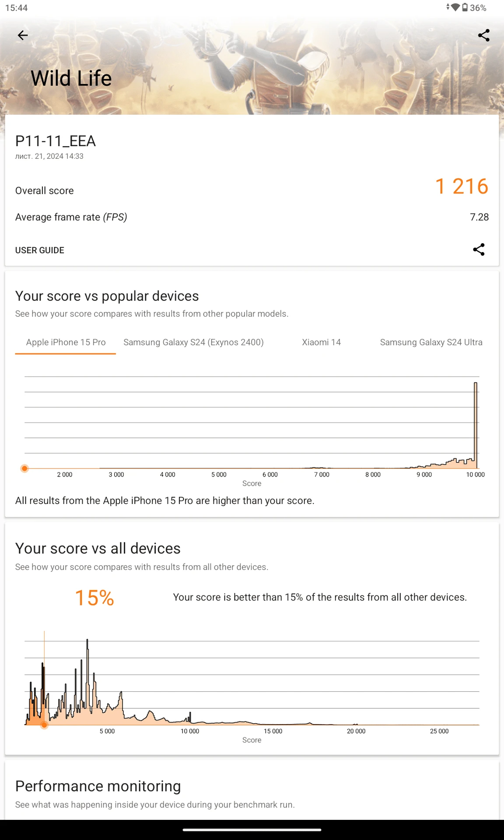Tap the clock in the status bar
504x840 pixels.
[x=17, y=8]
